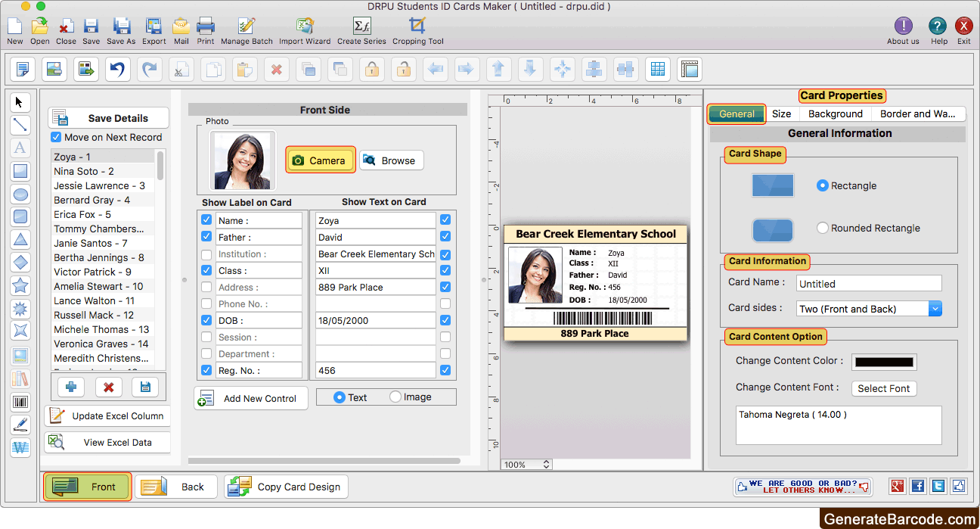Click the Copy Card Design button

(x=287, y=487)
